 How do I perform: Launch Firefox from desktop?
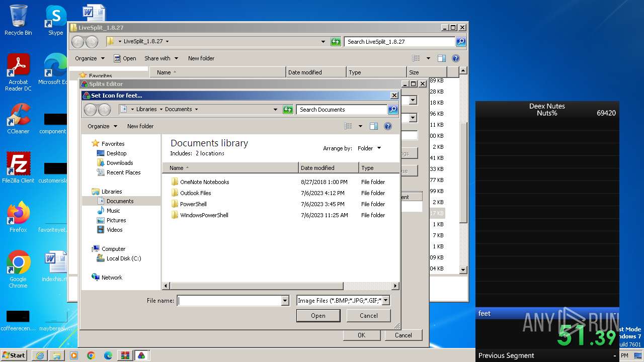coord(18,217)
